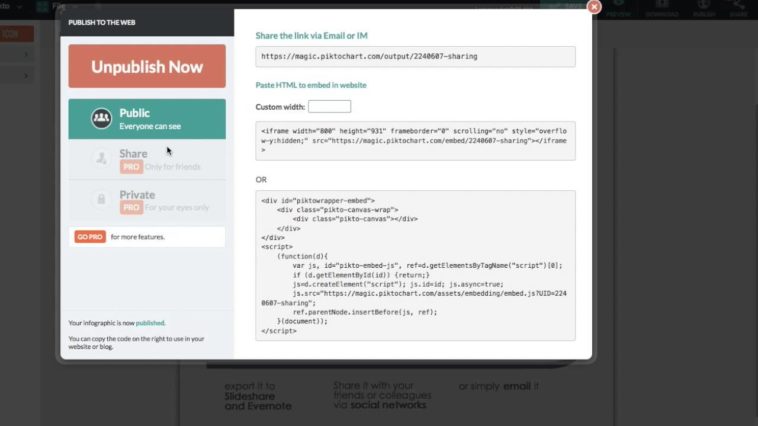Click the Download icon in top toolbar
This screenshot has width=758, height=426.
[x=662, y=10]
